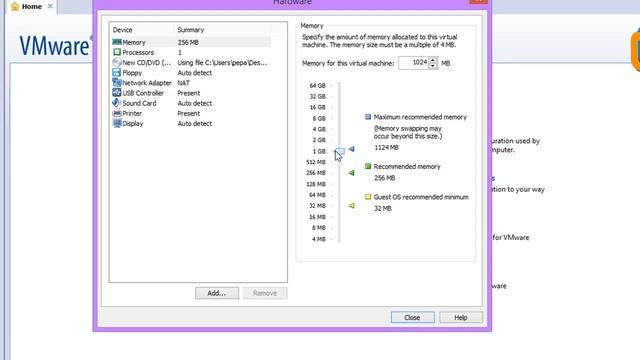Select the Memory device icon
The height and width of the screenshot is (360, 640).
[117, 42]
